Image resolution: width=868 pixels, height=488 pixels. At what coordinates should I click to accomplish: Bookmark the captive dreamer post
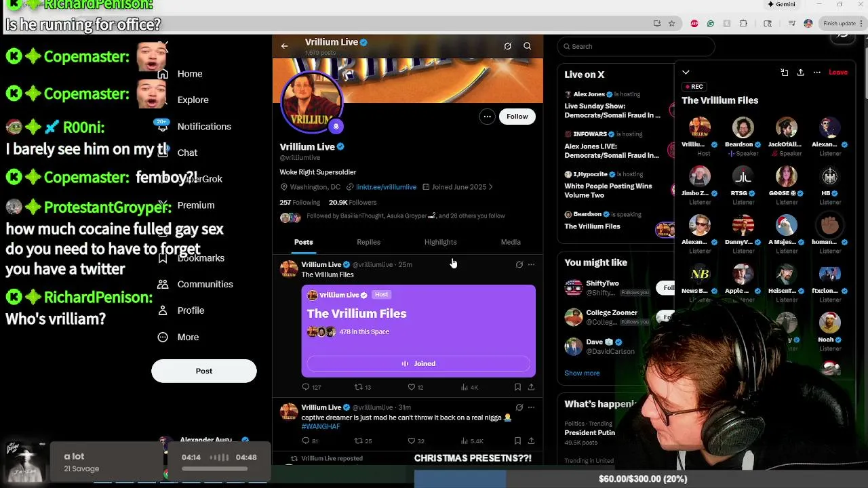point(517,441)
